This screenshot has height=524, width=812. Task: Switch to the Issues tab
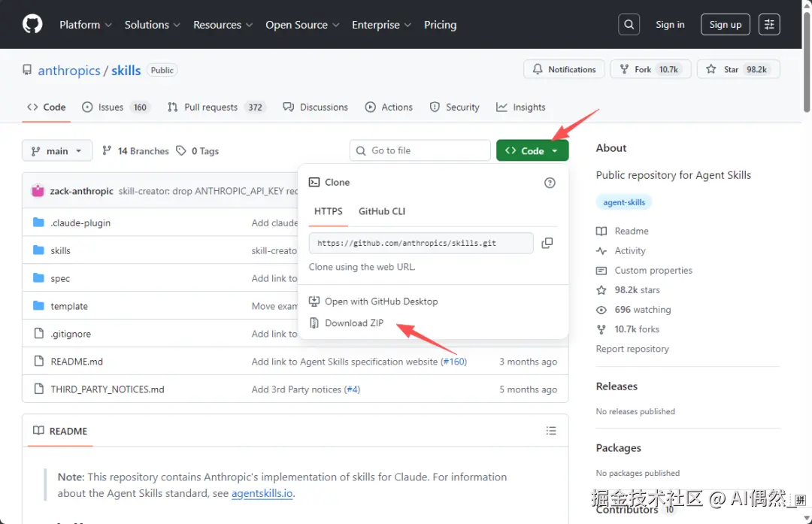pos(116,108)
